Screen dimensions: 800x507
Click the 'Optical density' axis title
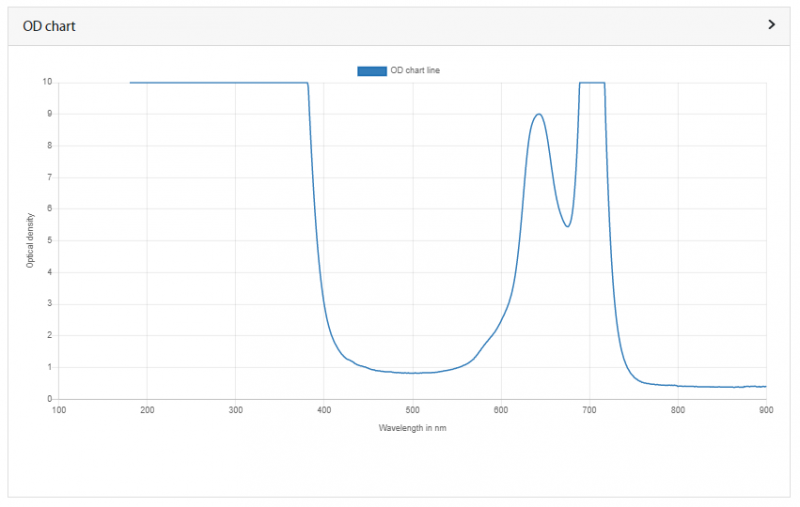coord(31,240)
